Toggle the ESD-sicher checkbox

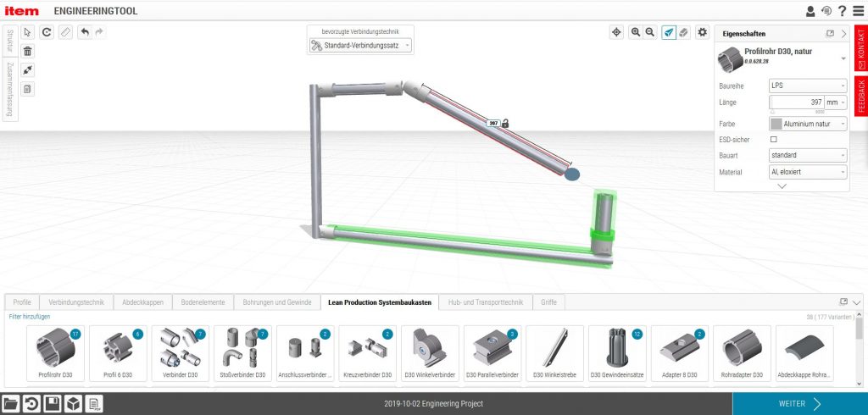[773, 139]
